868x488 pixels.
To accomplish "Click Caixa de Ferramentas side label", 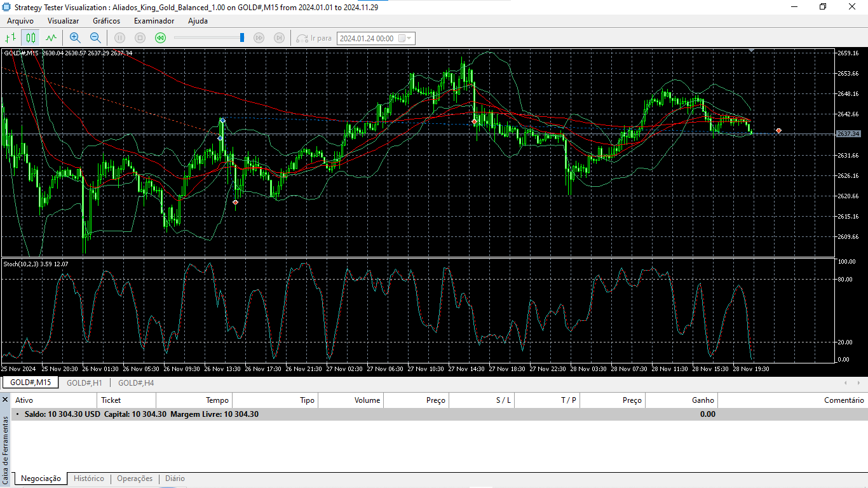I will click(5, 450).
